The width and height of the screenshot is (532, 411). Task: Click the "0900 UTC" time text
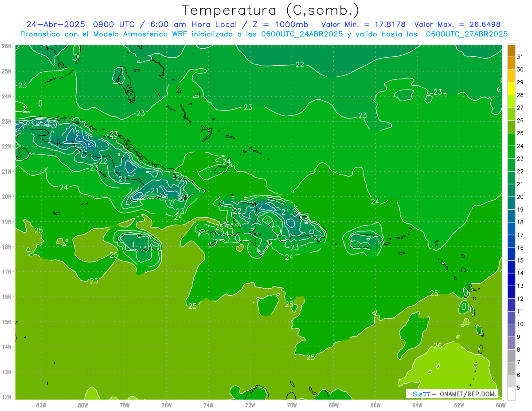click(115, 24)
